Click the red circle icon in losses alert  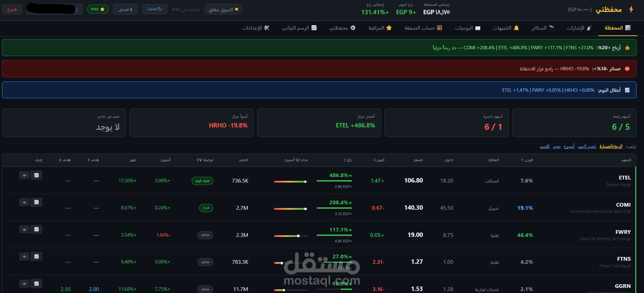pyautogui.click(x=627, y=69)
